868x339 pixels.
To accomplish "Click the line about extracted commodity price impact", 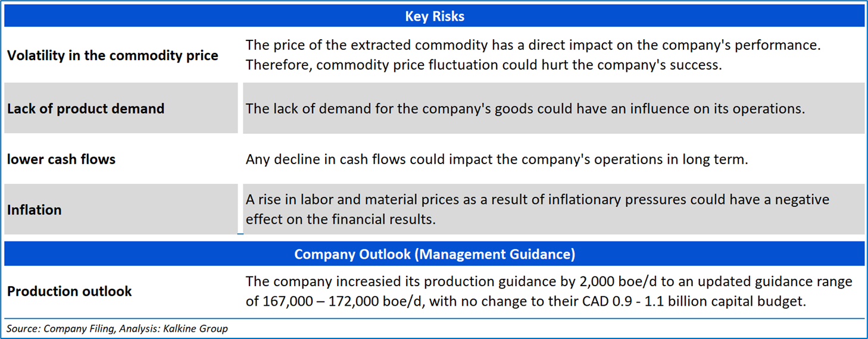I will pyautogui.click(x=533, y=46).
